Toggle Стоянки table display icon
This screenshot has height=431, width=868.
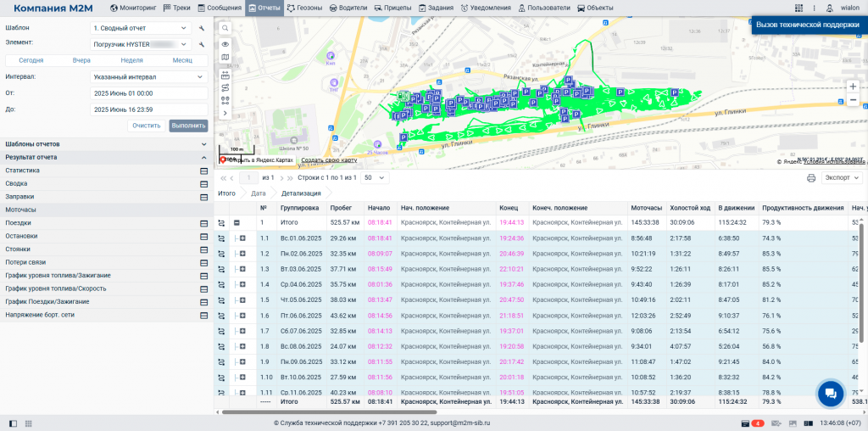point(203,249)
